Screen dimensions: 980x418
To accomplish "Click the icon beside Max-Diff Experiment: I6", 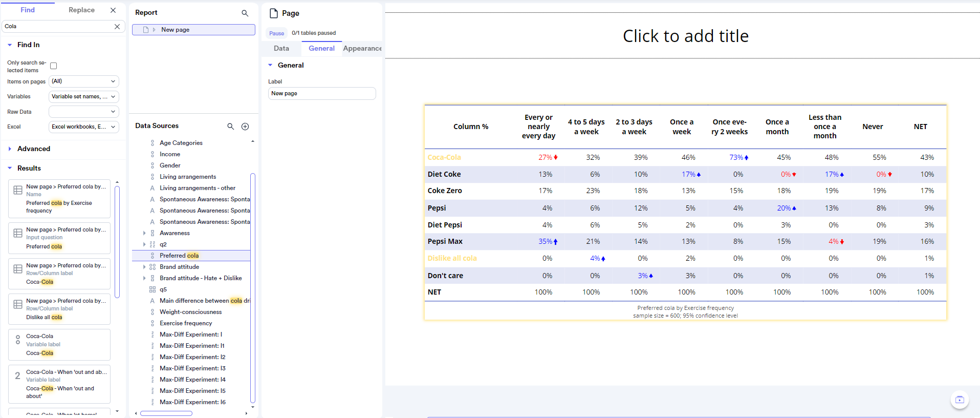I will coord(153,402).
